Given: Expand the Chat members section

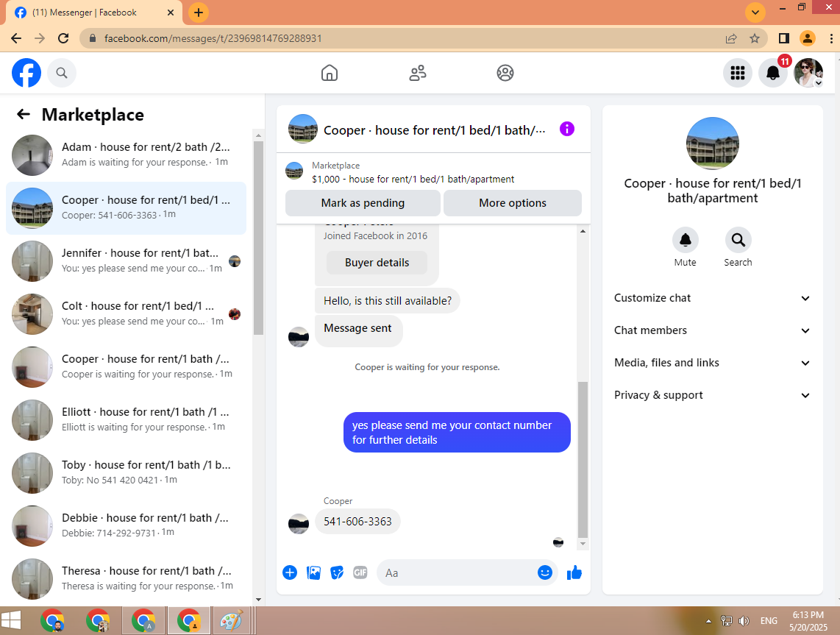Looking at the screenshot, I should coord(712,330).
